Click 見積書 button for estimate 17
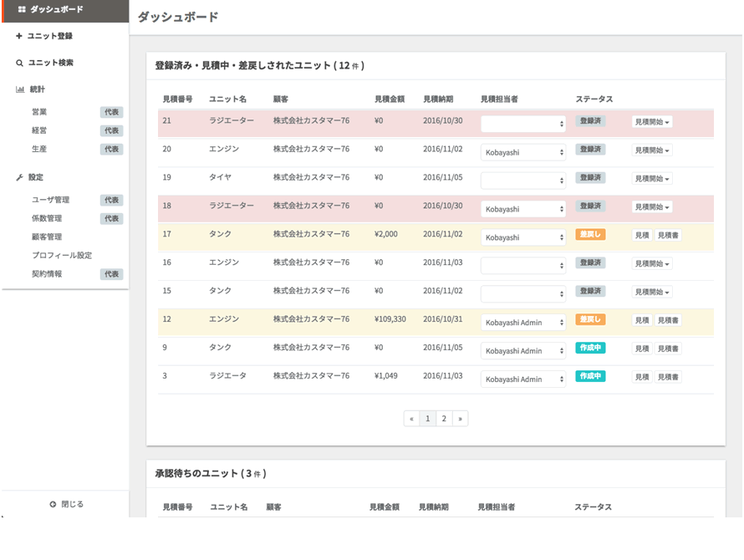Viewport: 744px width, 560px height. click(668, 235)
